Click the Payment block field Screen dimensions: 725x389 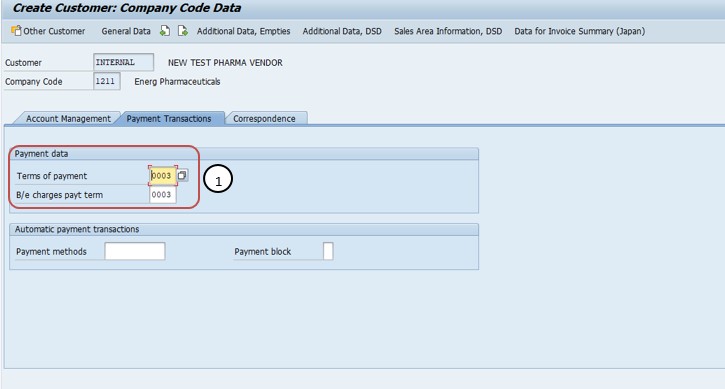coord(328,251)
